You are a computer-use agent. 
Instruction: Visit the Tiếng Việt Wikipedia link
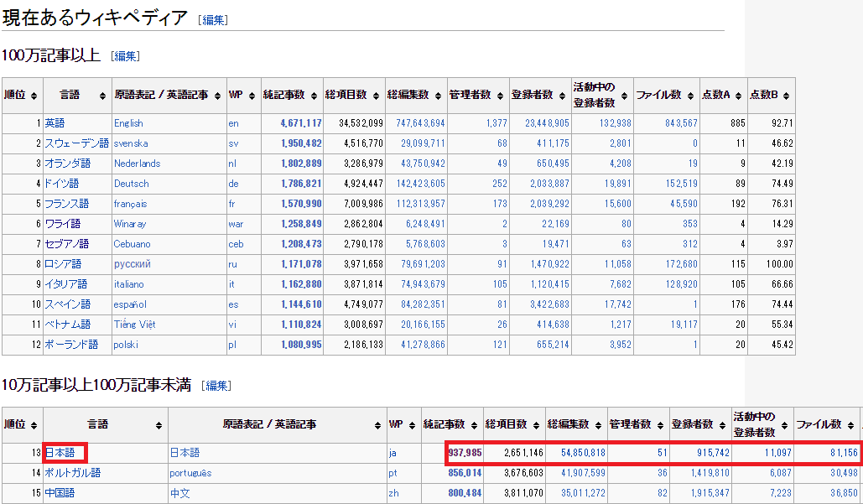(135, 325)
